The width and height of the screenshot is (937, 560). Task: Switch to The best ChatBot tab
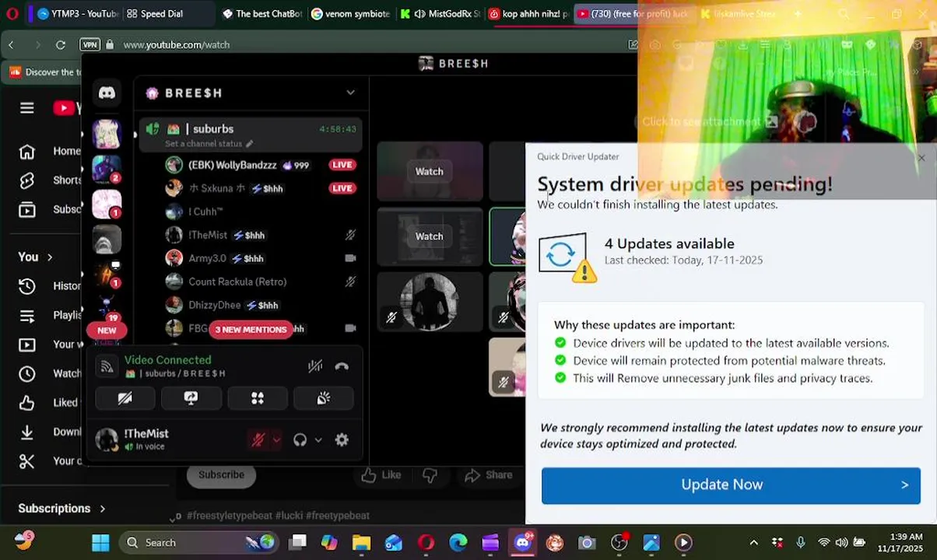[x=261, y=14]
